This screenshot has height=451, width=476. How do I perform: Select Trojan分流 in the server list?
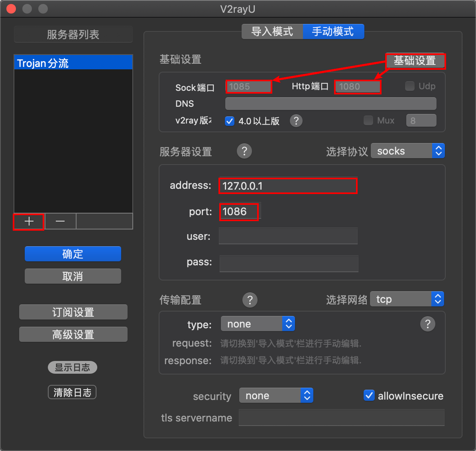tap(73, 63)
